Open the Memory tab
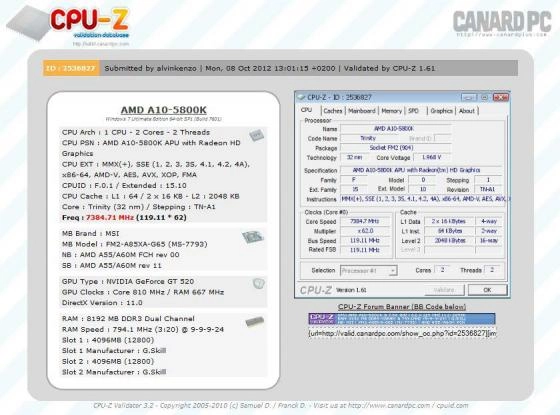This screenshot has height=415, width=560. point(391,111)
